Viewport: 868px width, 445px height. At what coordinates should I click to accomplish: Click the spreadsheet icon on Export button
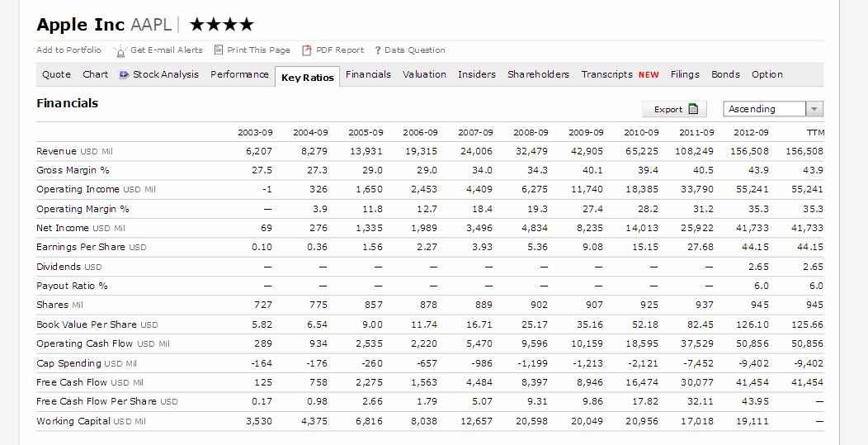pyautogui.click(x=693, y=109)
